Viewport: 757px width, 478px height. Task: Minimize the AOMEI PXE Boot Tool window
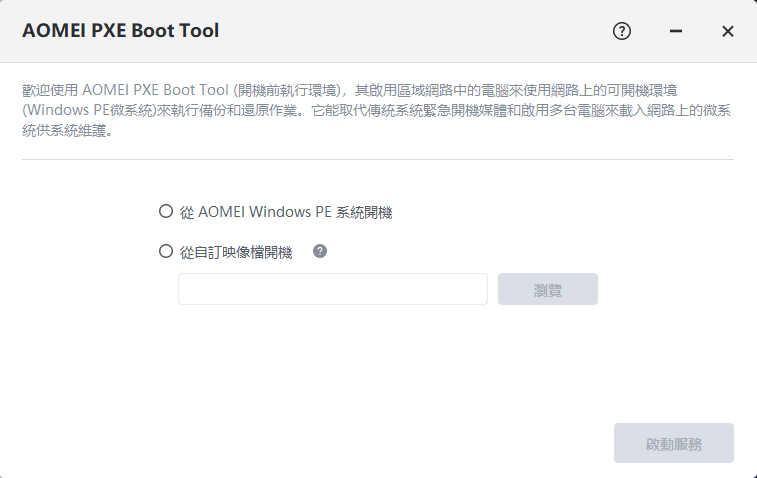coord(676,31)
